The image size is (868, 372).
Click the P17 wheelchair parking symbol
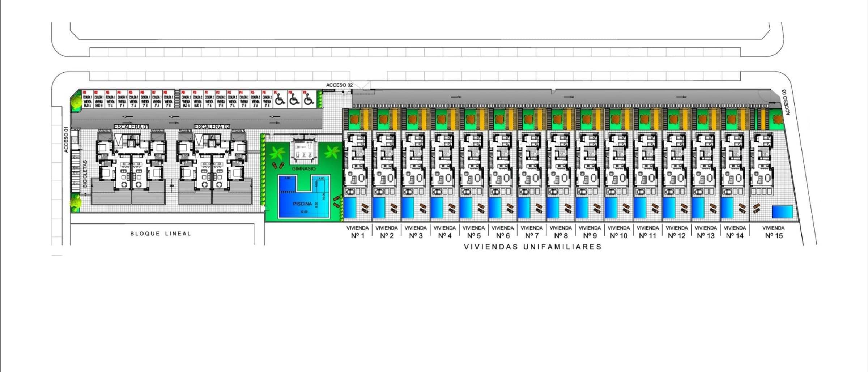(x=280, y=99)
